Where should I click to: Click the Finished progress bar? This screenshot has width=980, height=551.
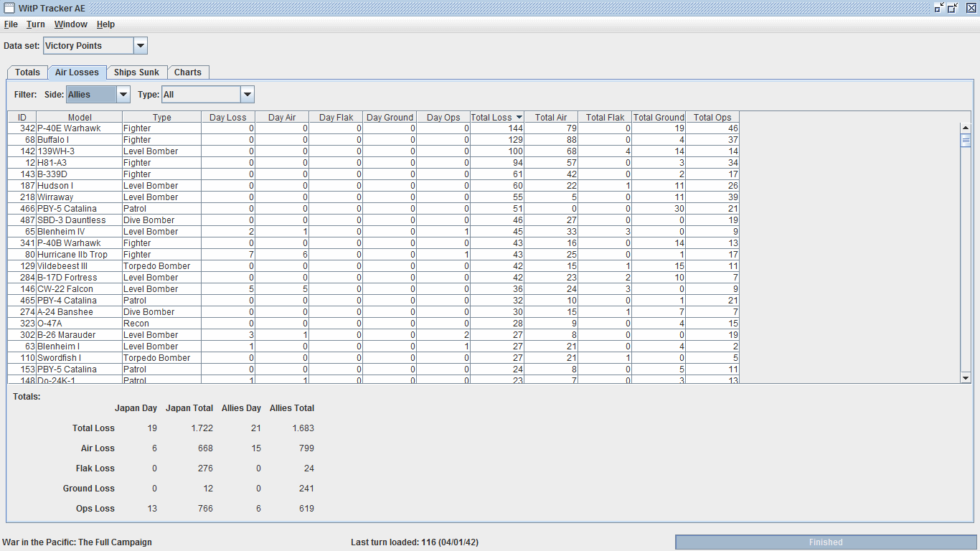pyautogui.click(x=826, y=542)
